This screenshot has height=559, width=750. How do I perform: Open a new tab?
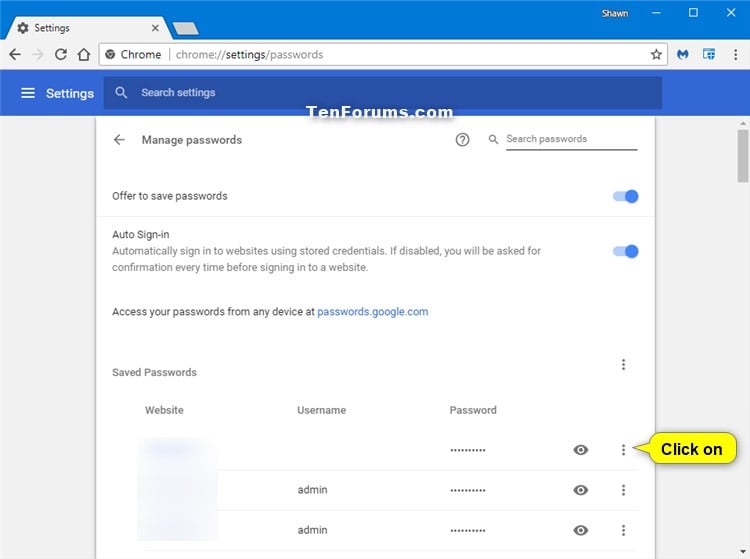(186, 29)
